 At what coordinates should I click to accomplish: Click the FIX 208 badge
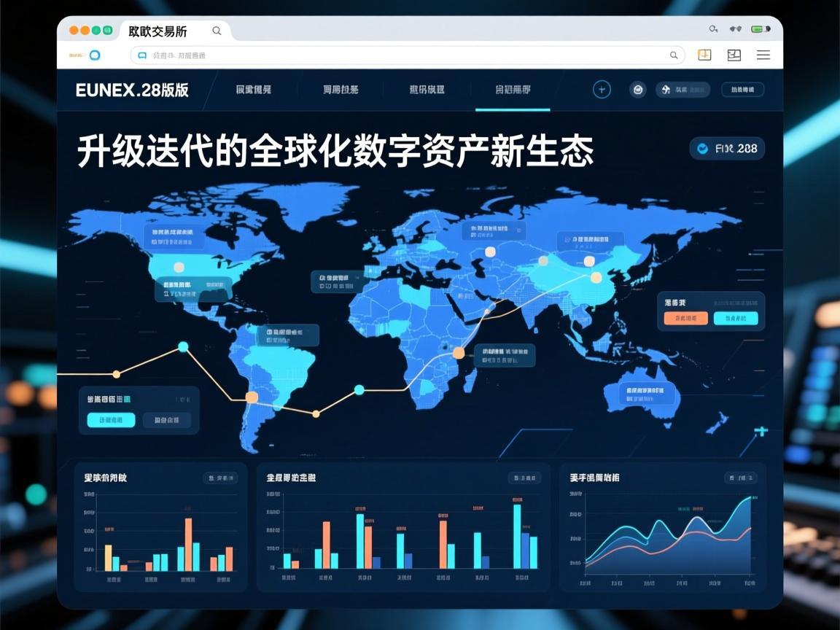[727, 149]
